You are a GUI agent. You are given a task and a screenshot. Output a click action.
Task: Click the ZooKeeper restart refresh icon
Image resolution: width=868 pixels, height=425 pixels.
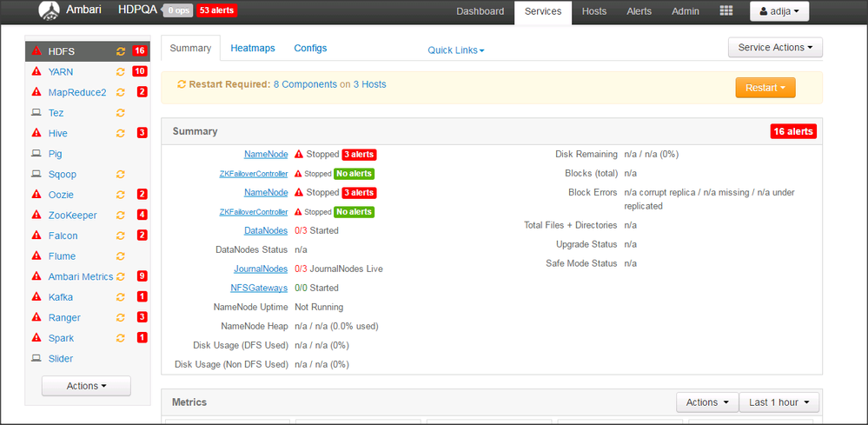[120, 216]
